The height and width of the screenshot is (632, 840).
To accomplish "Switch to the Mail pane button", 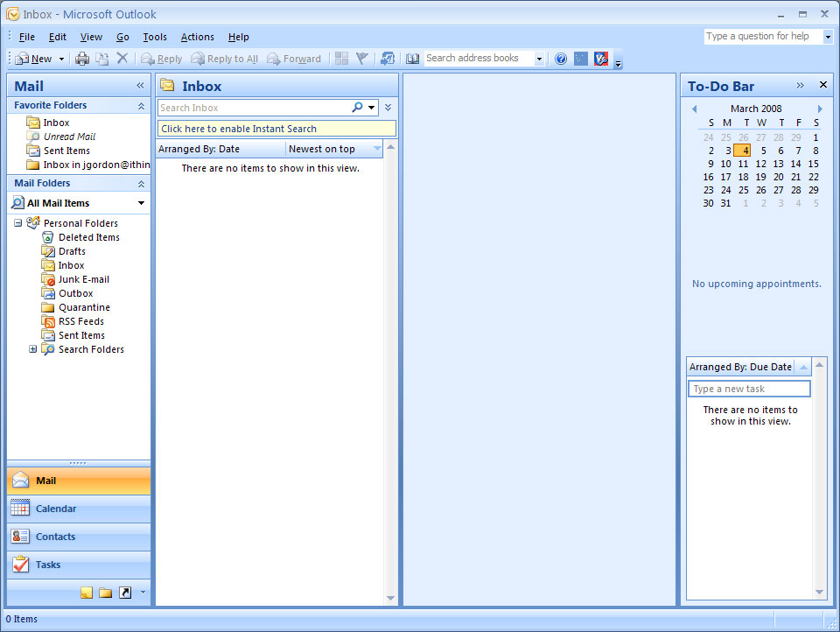I will pos(79,481).
